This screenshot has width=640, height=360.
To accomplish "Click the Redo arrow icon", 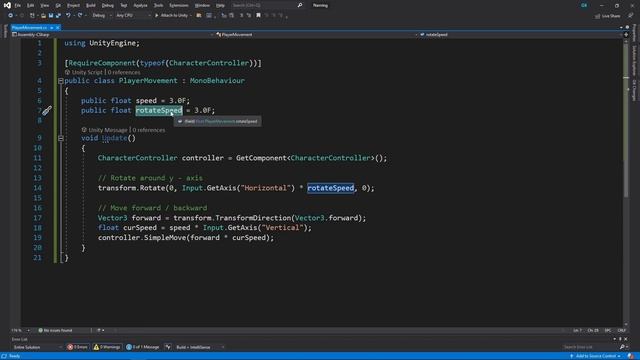I will point(80,16).
